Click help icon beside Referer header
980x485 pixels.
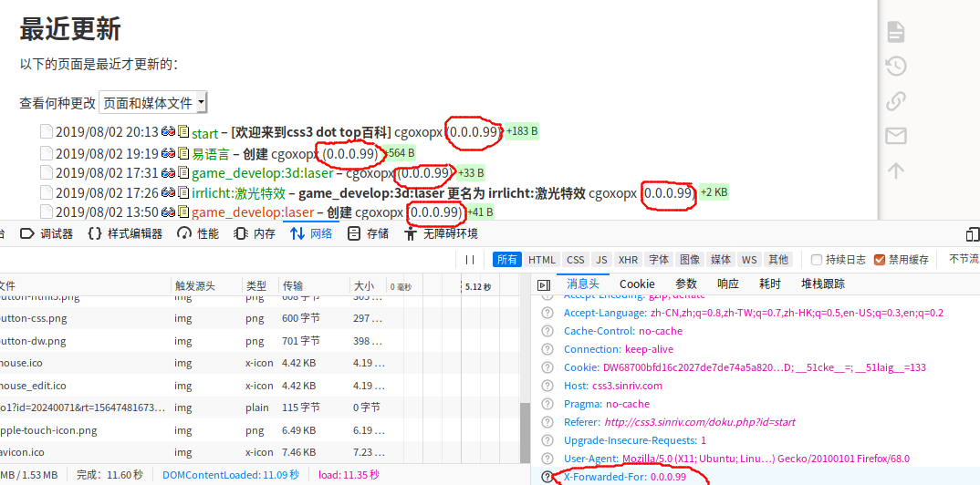click(547, 422)
